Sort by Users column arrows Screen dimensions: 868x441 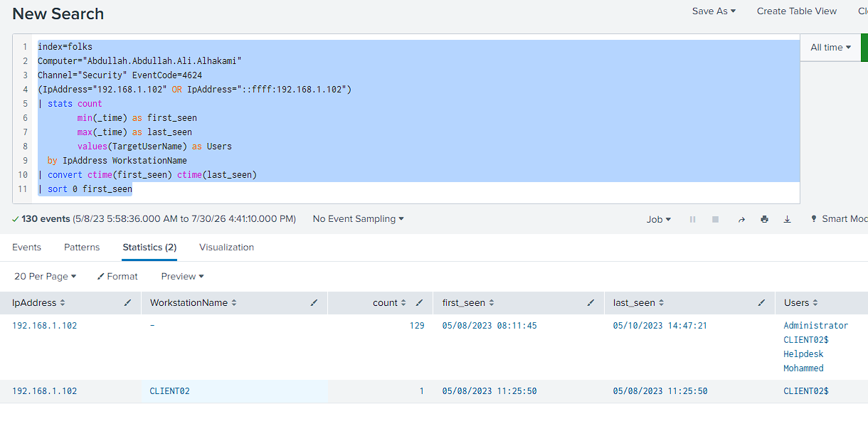click(815, 303)
